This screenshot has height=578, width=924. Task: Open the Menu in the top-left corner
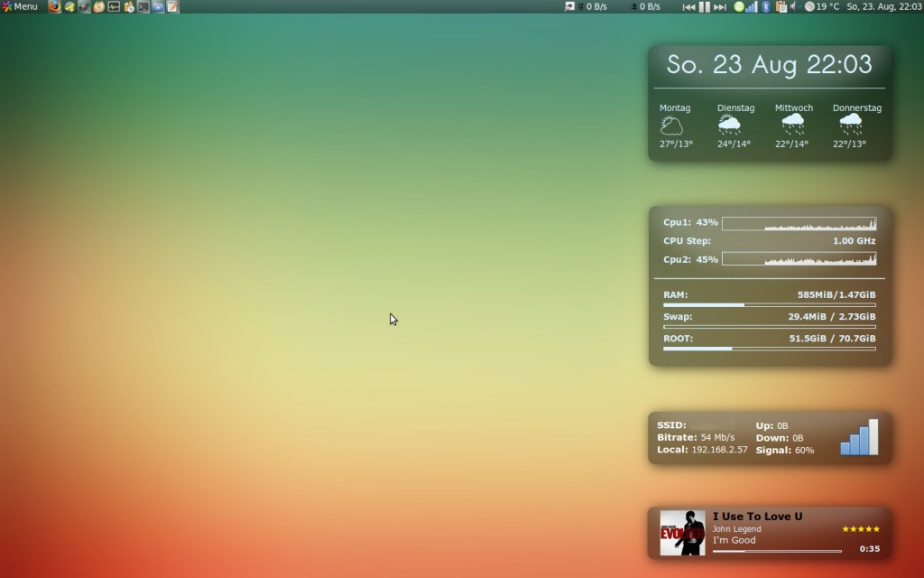point(20,7)
